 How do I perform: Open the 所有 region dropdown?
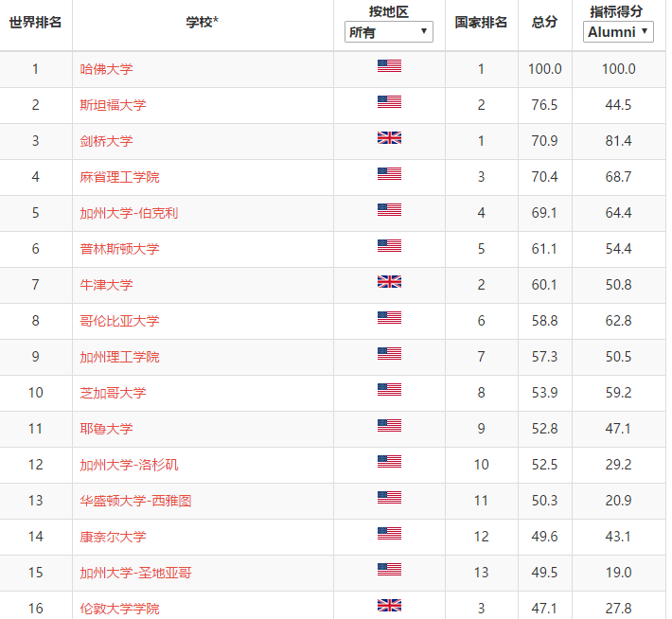click(x=389, y=32)
